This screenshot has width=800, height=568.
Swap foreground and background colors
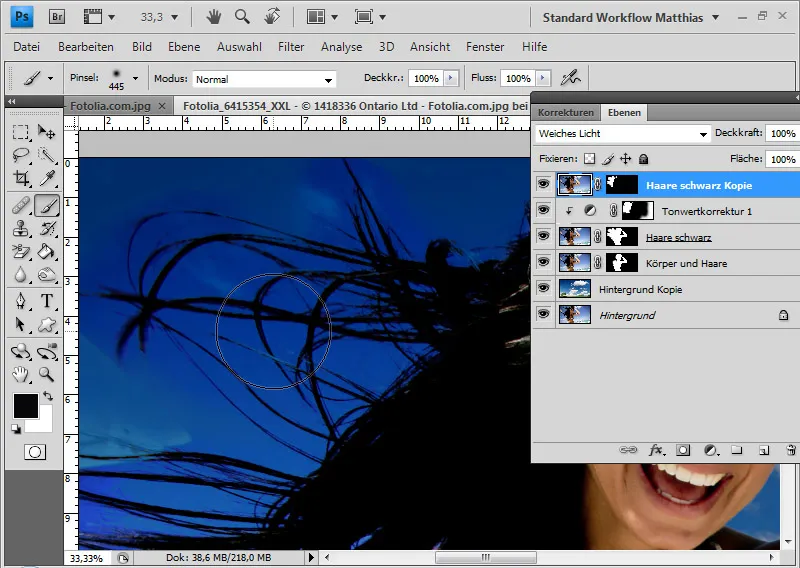coord(47,396)
